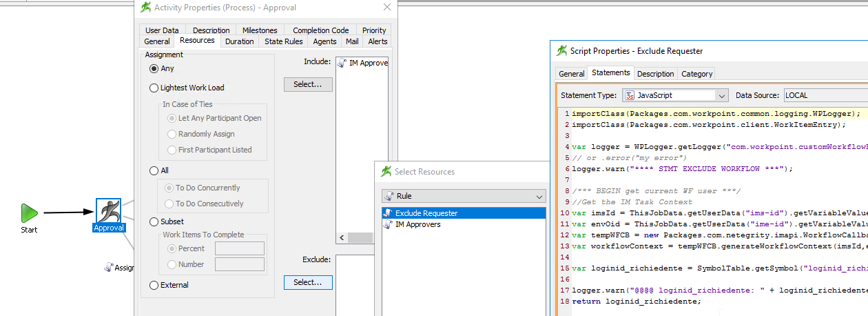Switch to the Description tab in Activity Properties
This screenshot has height=316, width=868.
click(211, 30)
